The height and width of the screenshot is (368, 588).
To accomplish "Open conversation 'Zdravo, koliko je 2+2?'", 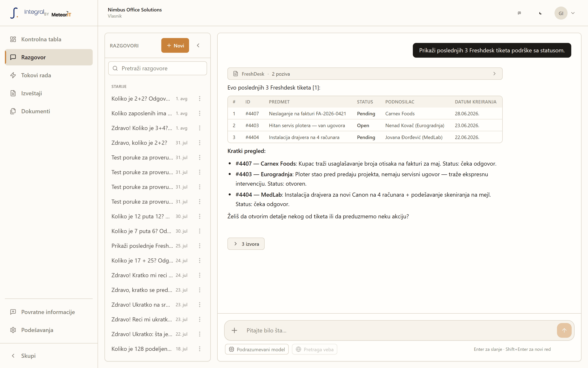I will (139, 143).
